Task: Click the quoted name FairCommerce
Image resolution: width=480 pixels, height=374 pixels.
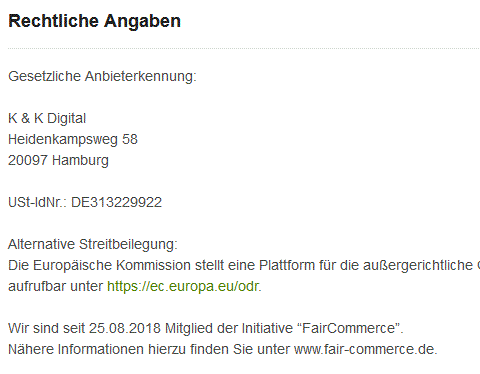Action: pos(348,328)
